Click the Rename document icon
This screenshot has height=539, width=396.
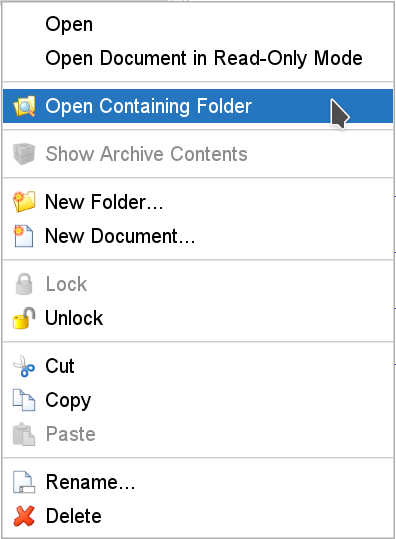24,482
